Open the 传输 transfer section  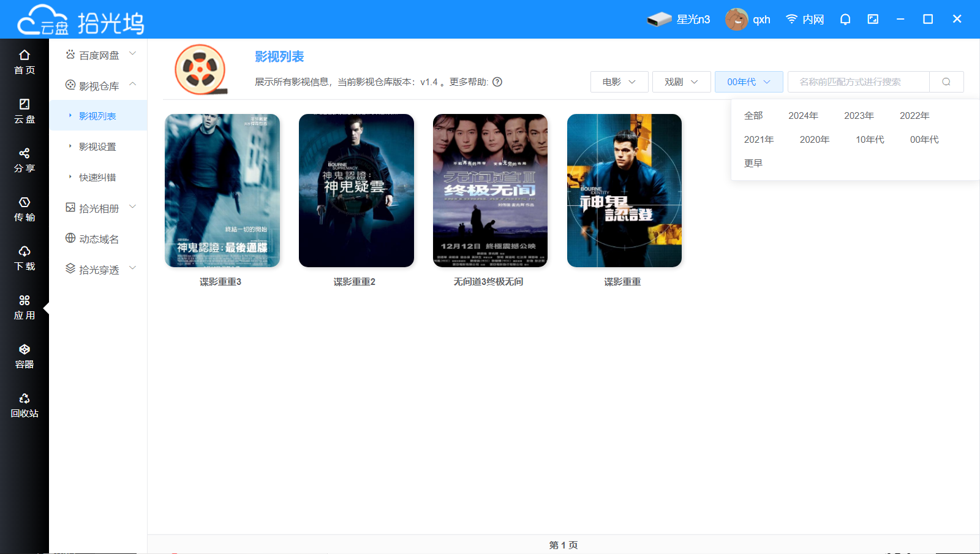click(24, 209)
